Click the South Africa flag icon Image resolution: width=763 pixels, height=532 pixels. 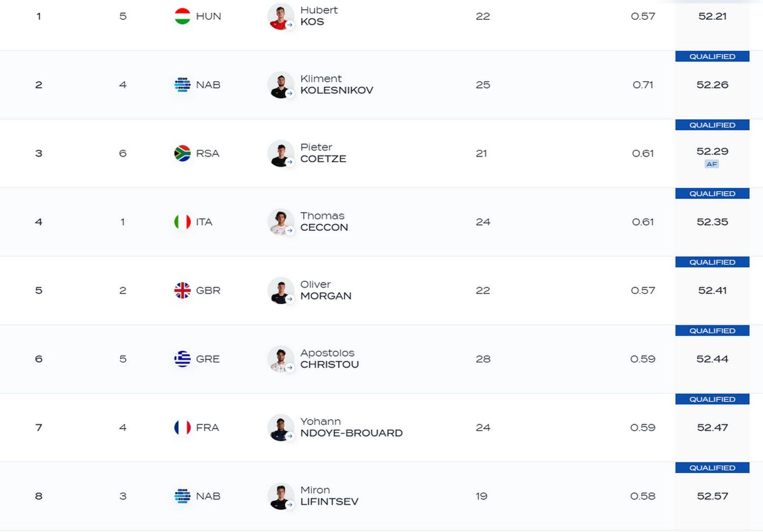click(182, 154)
